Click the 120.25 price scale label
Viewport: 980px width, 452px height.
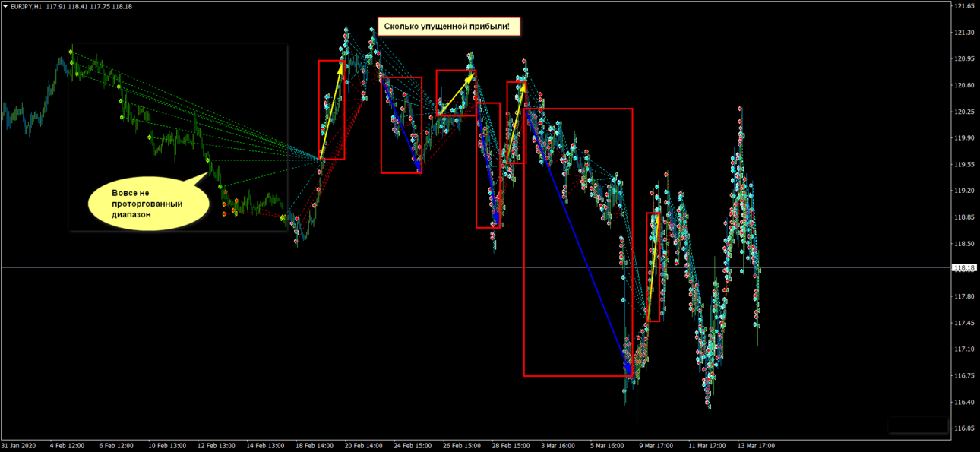[x=964, y=112]
